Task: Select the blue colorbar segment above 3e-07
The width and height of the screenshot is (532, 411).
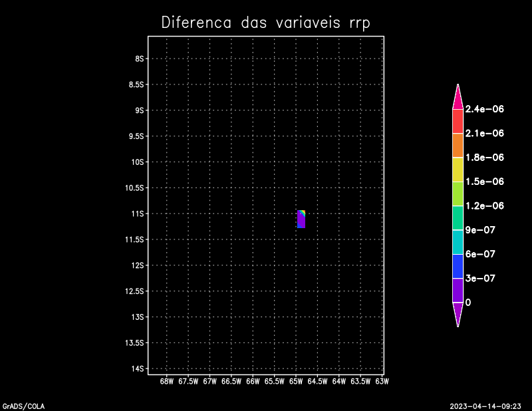Action: click(458, 266)
